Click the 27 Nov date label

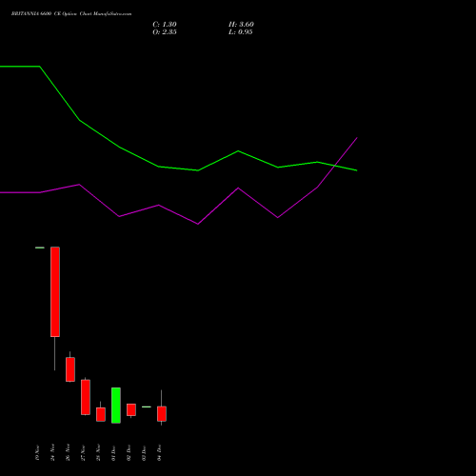[x=83, y=452]
